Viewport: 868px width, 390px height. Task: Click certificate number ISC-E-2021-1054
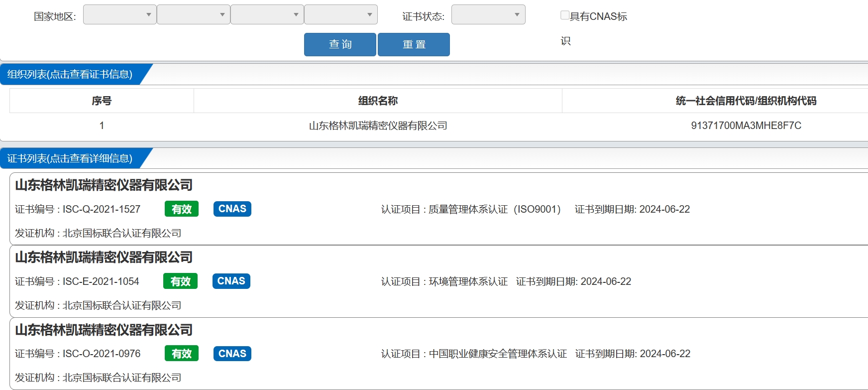coord(101,281)
